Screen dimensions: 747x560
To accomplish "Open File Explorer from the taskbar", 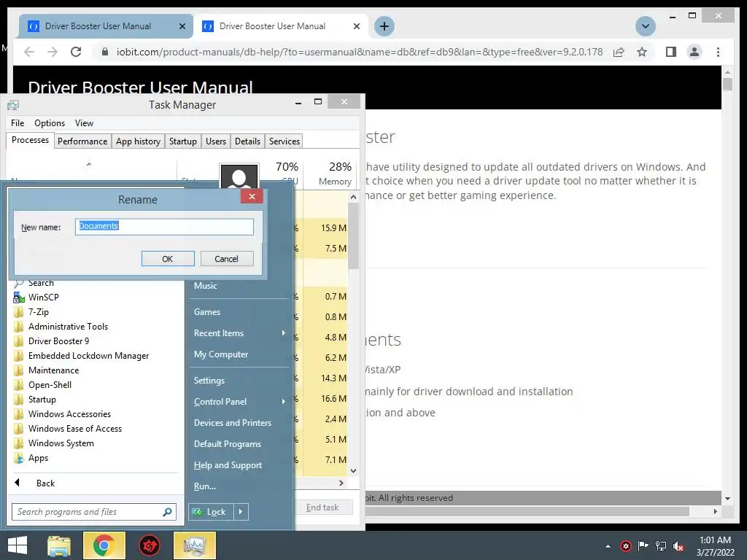I will (59, 545).
